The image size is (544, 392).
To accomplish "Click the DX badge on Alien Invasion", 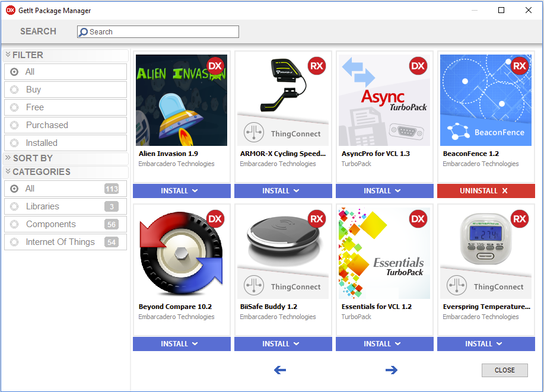I will 215,66.
